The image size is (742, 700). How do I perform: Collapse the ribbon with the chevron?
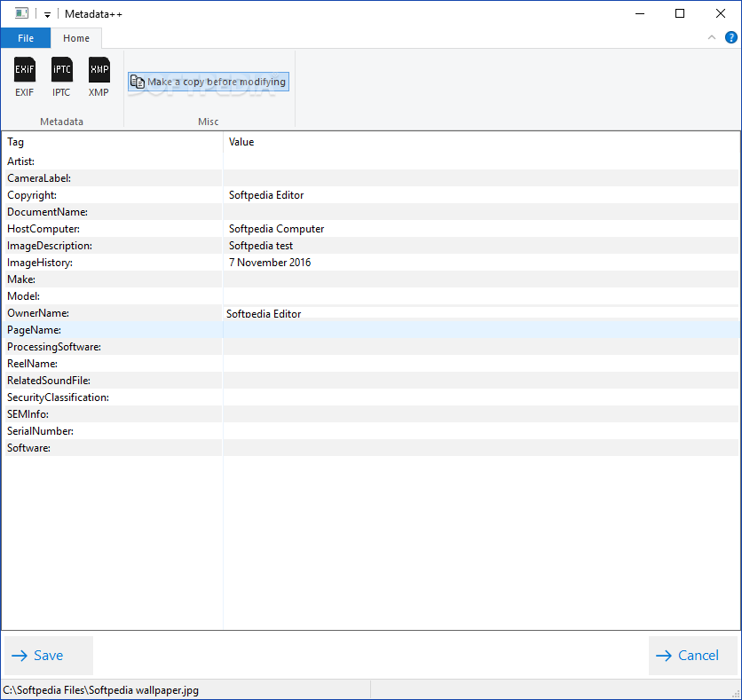pos(711,37)
